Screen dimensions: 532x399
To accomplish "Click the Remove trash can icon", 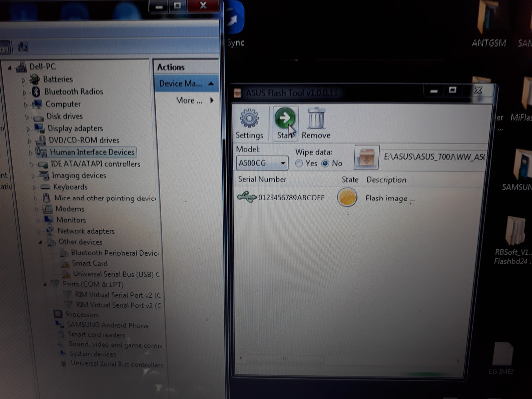I will pos(316,123).
